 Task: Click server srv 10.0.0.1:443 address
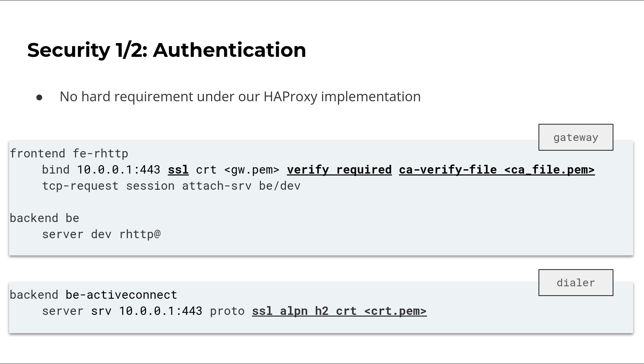click(x=161, y=311)
